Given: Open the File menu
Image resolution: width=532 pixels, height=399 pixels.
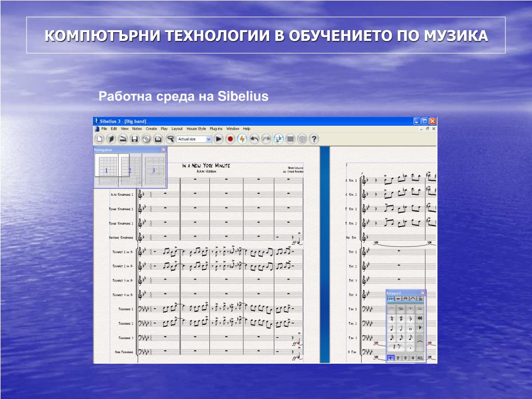Looking at the screenshot, I should (x=104, y=129).
